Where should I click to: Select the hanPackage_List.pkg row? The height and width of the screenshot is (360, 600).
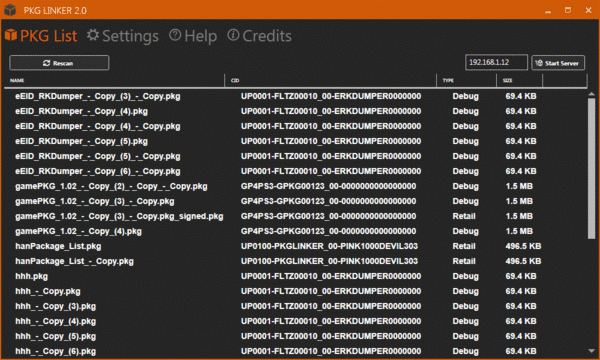click(x=295, y=246)
